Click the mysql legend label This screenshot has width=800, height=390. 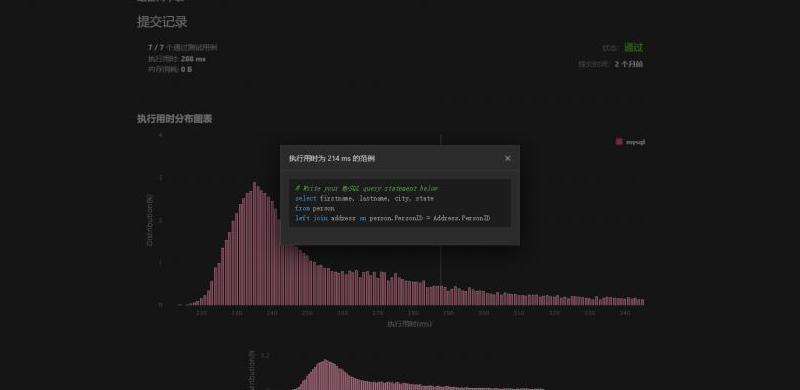pyautogui.click(x=635, y=142)
